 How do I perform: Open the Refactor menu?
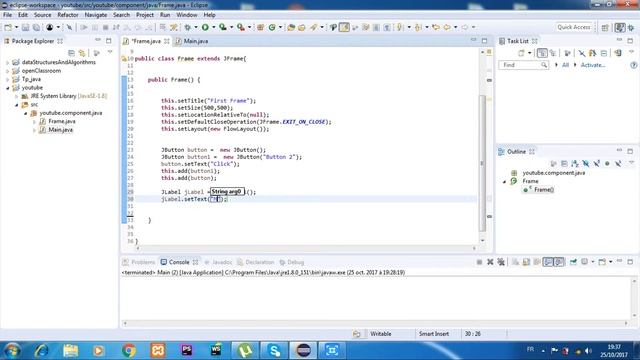coord(68,15)
